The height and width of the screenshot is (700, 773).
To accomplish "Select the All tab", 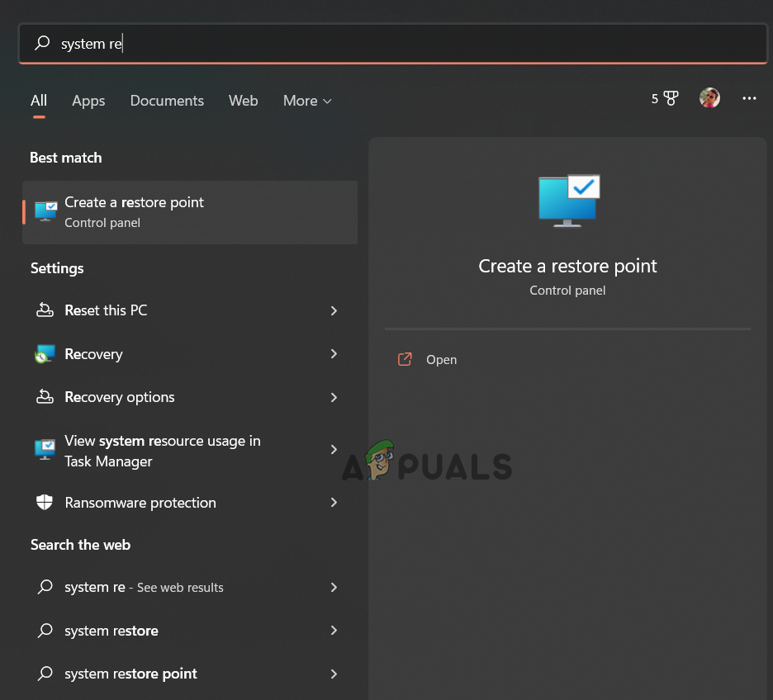I will 39,101.
